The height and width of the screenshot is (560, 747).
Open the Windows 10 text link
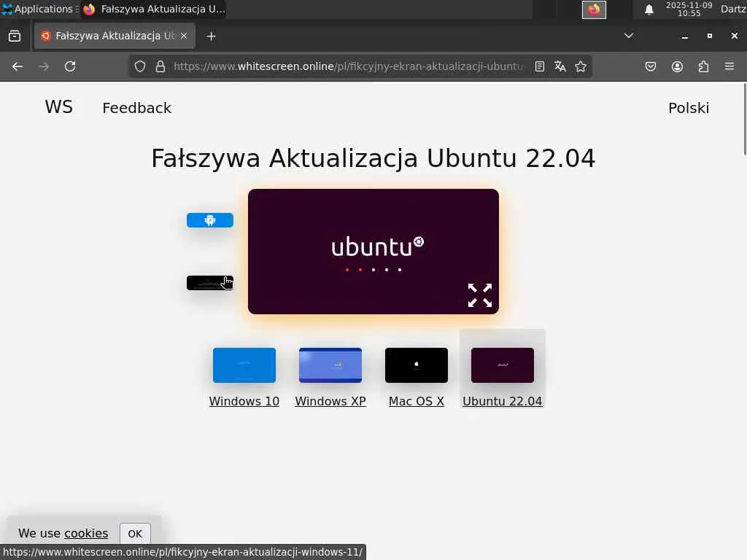click(x=244, y=402)
